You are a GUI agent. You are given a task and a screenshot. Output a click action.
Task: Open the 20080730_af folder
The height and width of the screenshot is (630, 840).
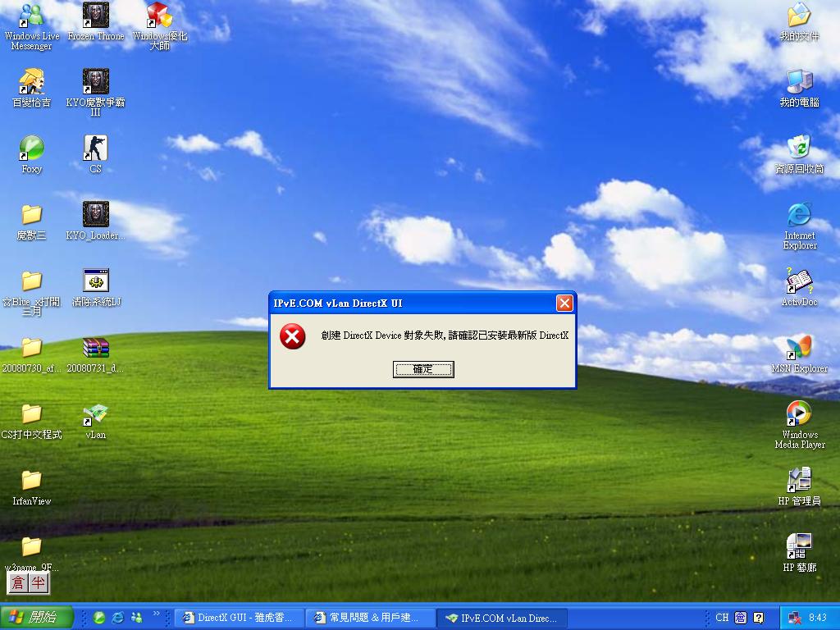point(32,354)
